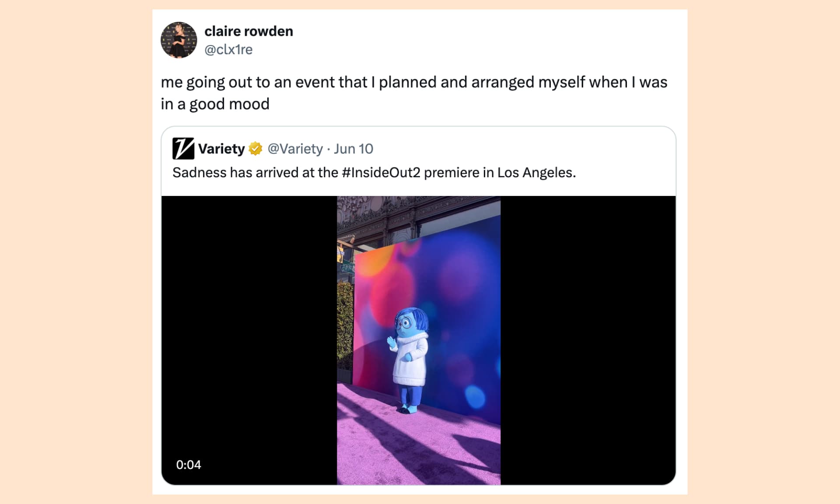The width and height of the screenshot is (840, 504).
Task: Click the black area left of the video
Action: pos(249,328)
